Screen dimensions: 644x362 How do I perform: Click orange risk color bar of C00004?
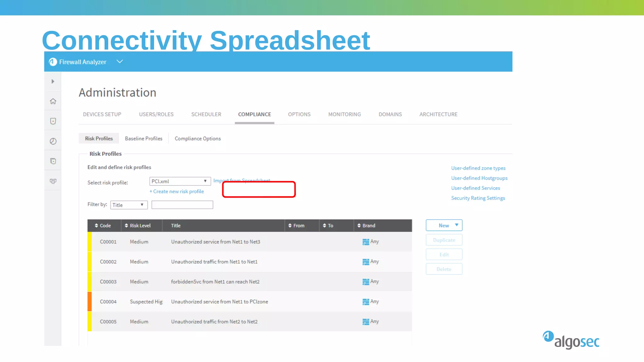(90, 302)
